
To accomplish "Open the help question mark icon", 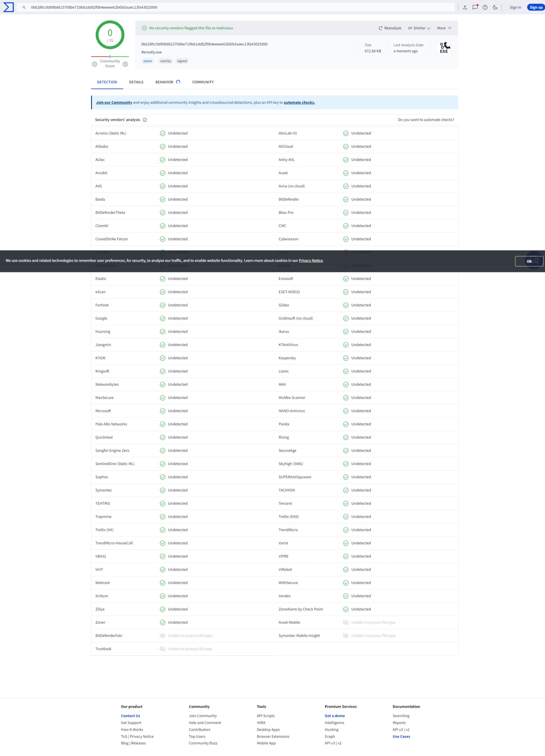I will point(485,7).
